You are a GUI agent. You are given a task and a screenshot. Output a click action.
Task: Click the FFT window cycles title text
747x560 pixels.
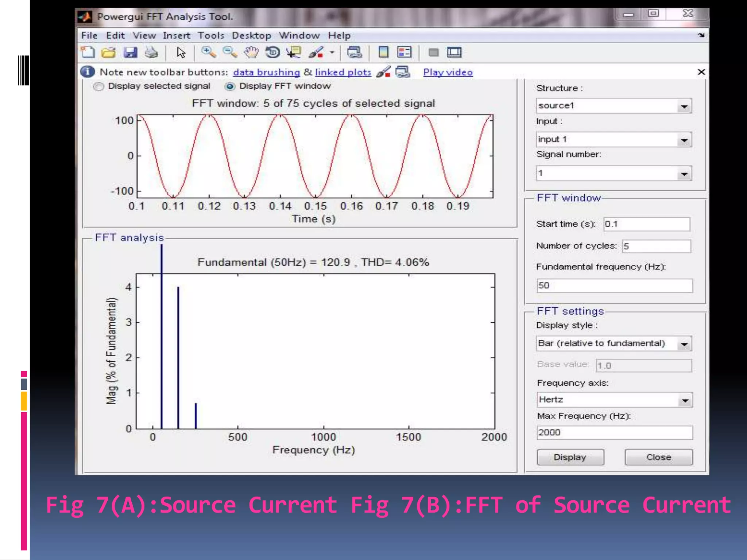pos(313,103)
